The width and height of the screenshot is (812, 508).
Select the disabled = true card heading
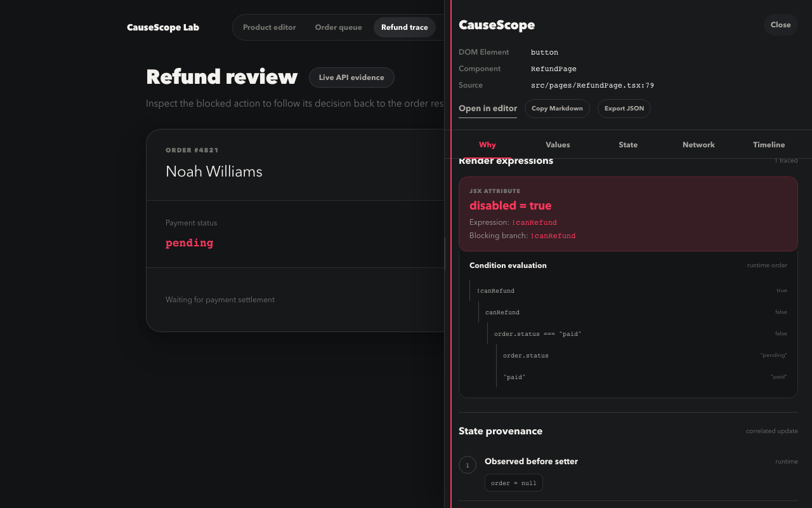[510, 206]
